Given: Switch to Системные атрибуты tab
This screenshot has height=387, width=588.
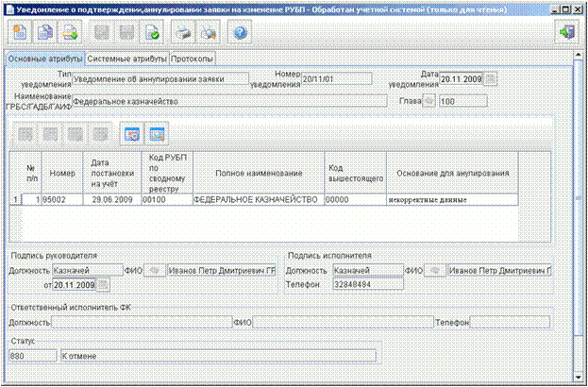Looking at the screenshot, I should click(x=127, y=59).
